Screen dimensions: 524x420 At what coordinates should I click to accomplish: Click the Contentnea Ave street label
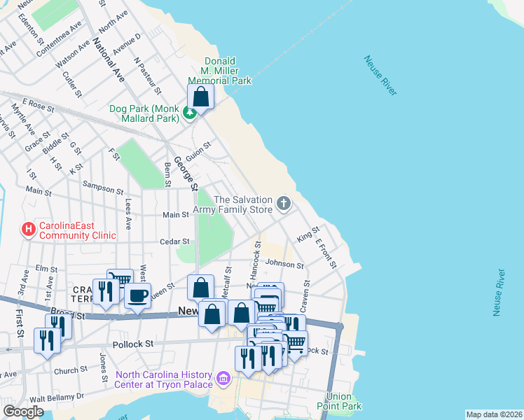pyautogui.click(x=59, y=39)
